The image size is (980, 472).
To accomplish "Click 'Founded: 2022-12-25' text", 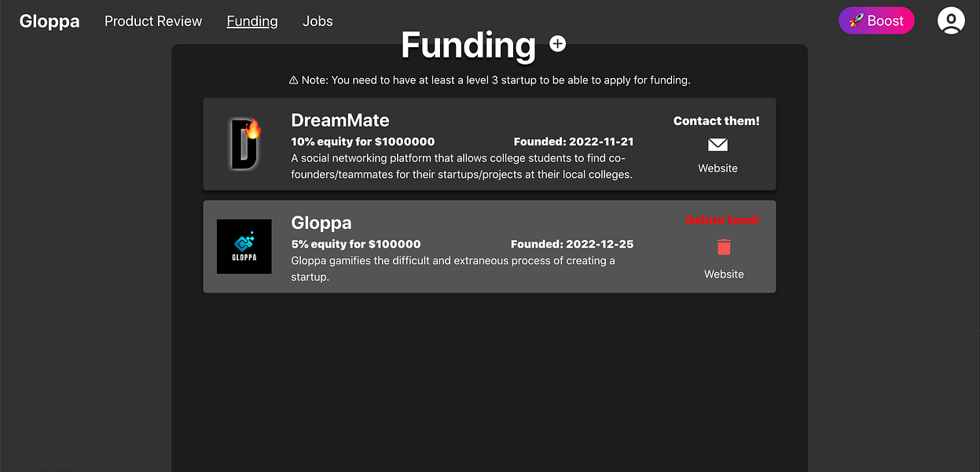I will click(x=572, y=245).
